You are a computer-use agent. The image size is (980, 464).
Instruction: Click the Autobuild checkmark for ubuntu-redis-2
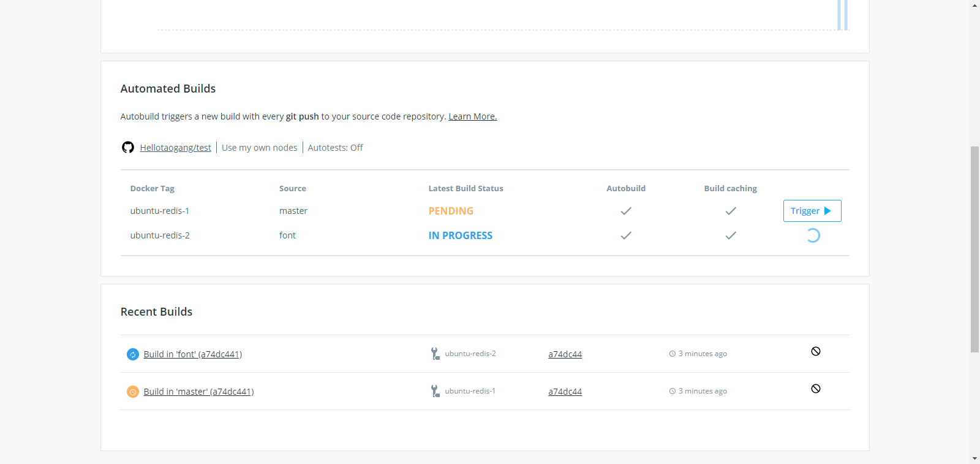626,235
